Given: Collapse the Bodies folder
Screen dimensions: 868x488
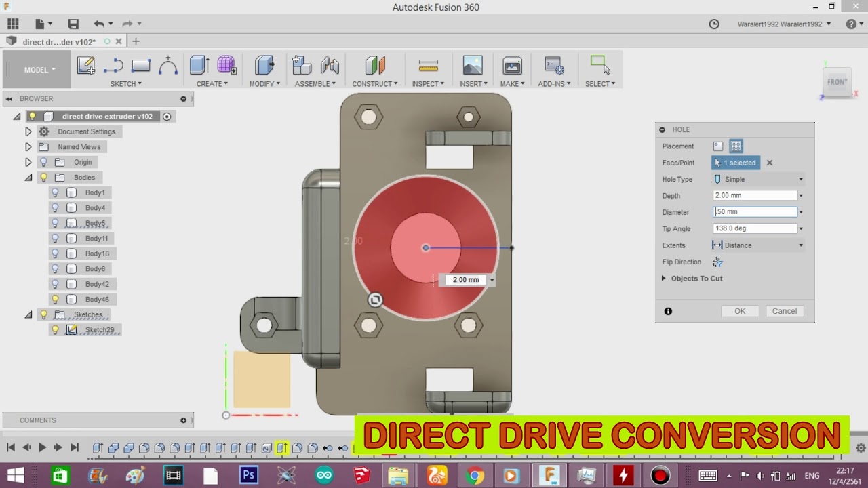Looking at the screenshot, I should 28,178.
